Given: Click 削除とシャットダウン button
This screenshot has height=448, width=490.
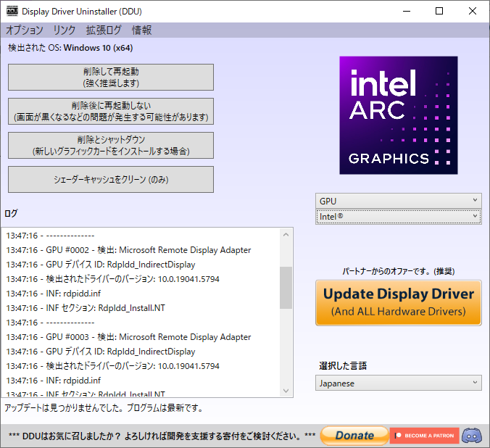Looking at the screenshot, I should click(x=111, y=146).
